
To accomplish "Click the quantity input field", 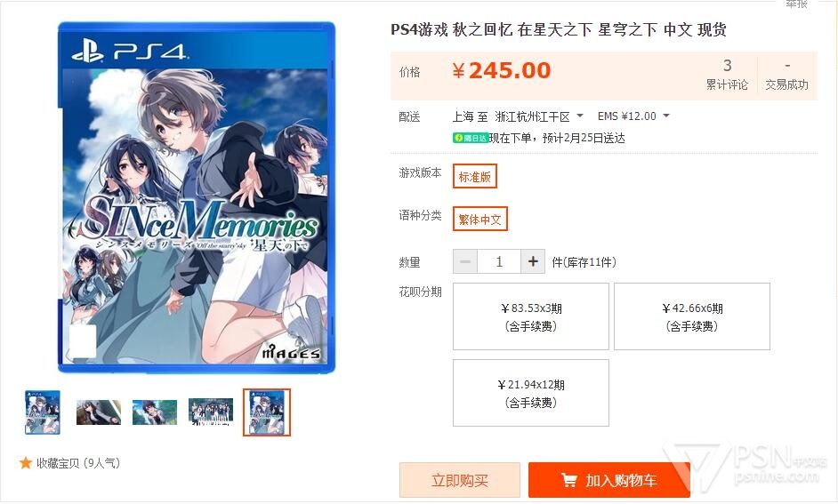I will (499, 261).
